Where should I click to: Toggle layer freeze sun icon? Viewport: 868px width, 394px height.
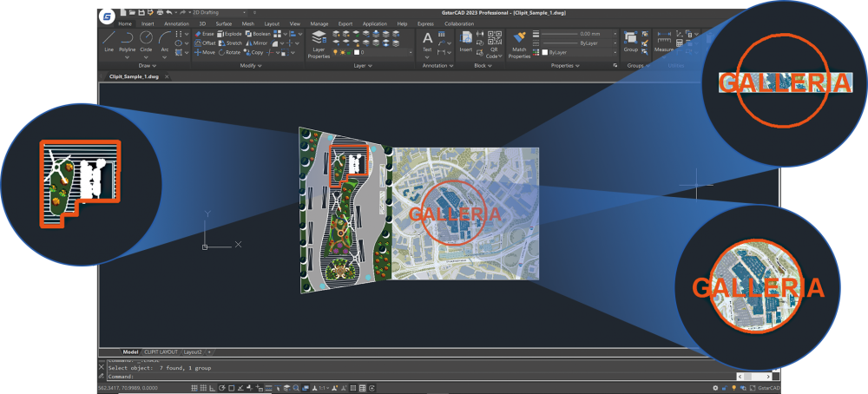pyautogui.click(x=342, y=52)
